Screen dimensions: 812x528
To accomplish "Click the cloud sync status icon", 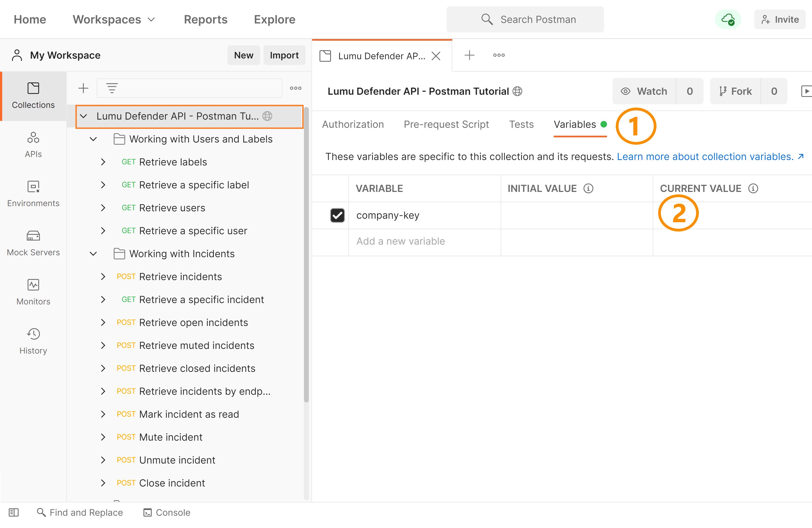I will [727, 19].
